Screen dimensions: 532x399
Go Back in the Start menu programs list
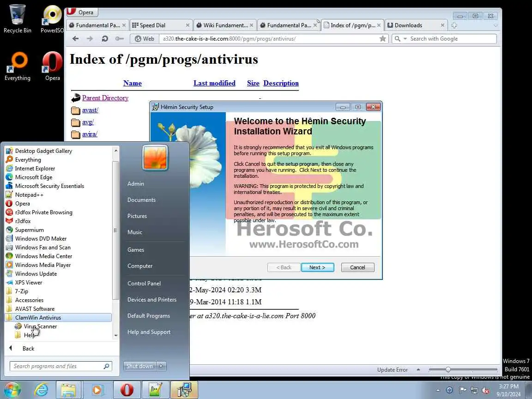[x=28, y=349]
